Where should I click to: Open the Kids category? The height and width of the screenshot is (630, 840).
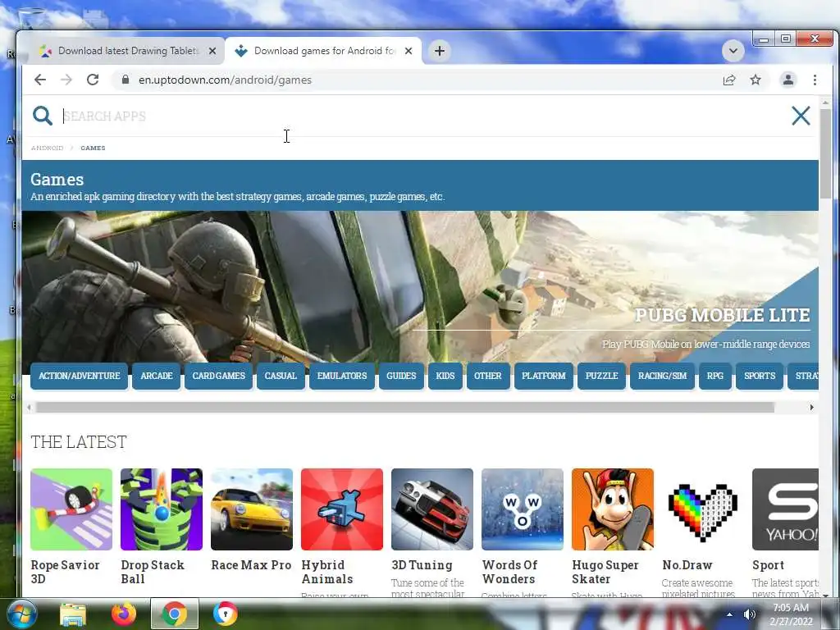coord(445,376)
